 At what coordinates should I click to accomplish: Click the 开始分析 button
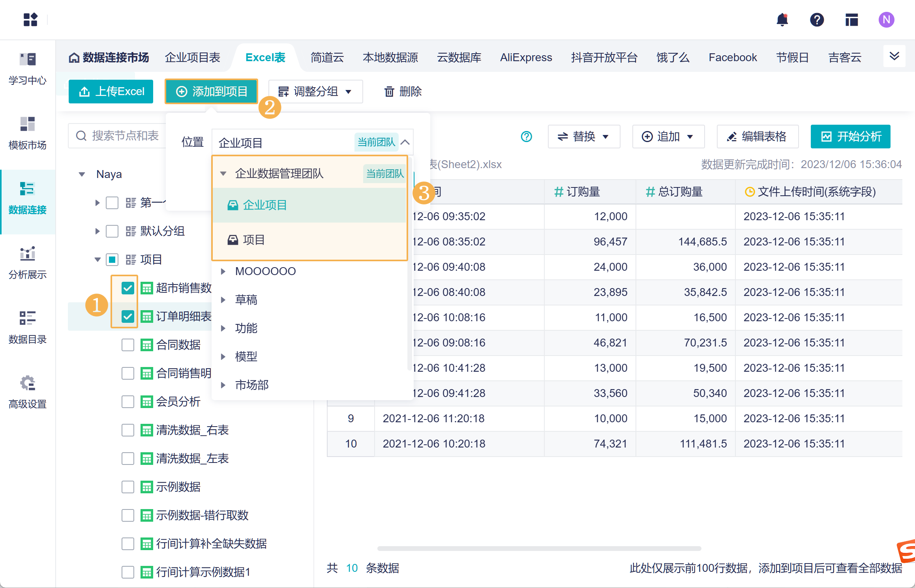click(x=850, y=137)
